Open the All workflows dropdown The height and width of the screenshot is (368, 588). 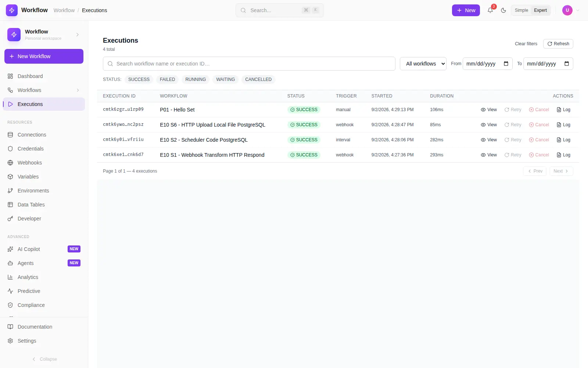(x=423, y=64)
